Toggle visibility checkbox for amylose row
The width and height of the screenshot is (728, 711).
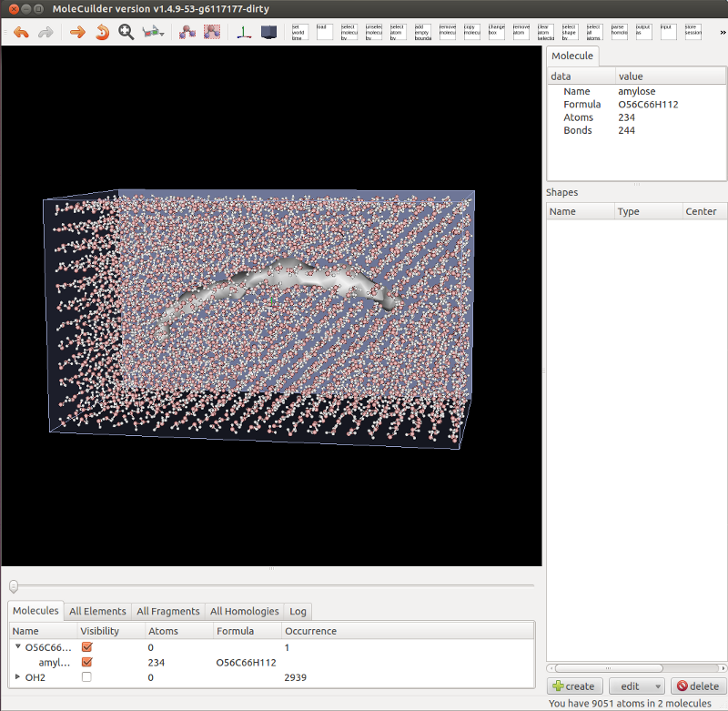coord(86,662)
